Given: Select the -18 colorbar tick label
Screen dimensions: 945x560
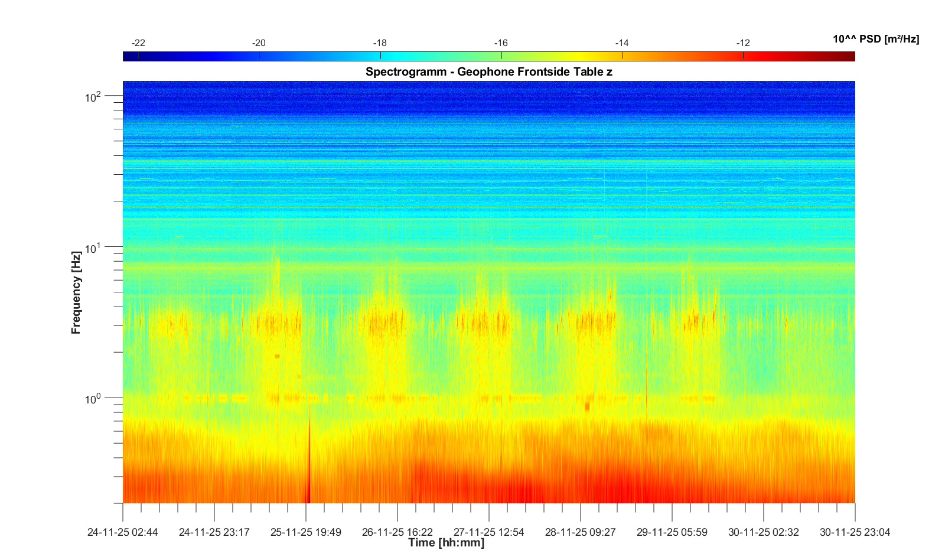Looking at the screenshot, I should coord(380,43).
